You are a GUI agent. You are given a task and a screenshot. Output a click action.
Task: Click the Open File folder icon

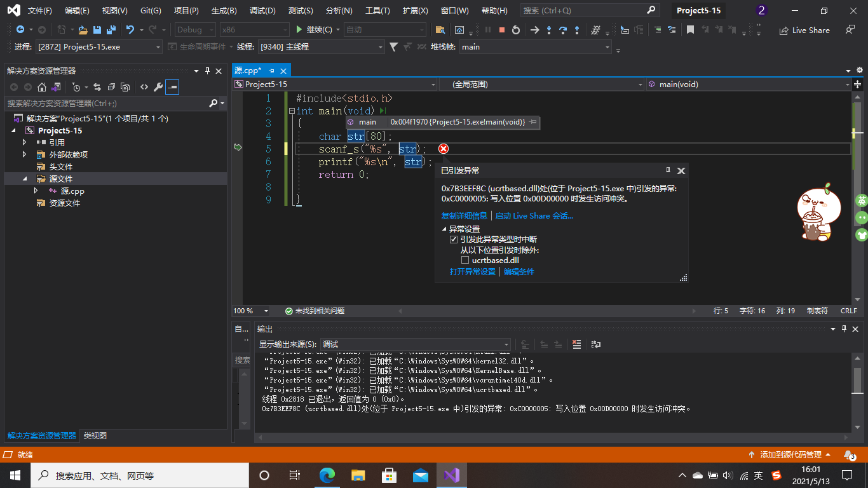pos(83,30)
